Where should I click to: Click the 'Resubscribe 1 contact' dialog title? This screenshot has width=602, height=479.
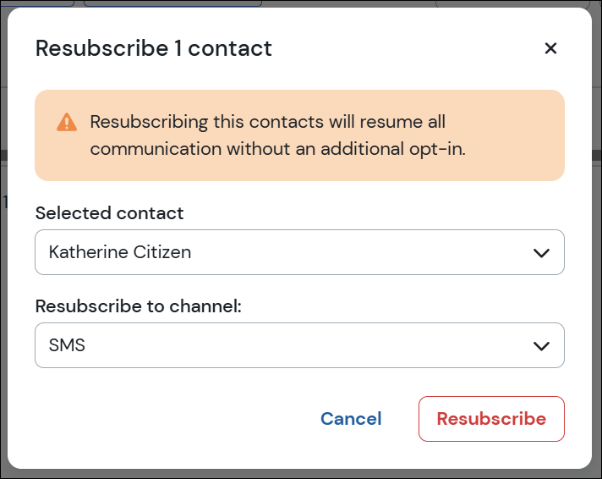(153, 48)
